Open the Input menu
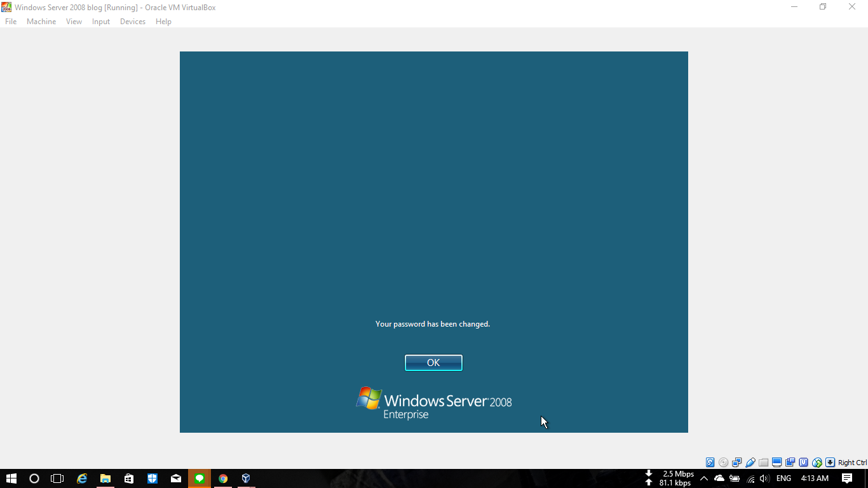Viewport: 868px width, 488px height. coord(100,21)
